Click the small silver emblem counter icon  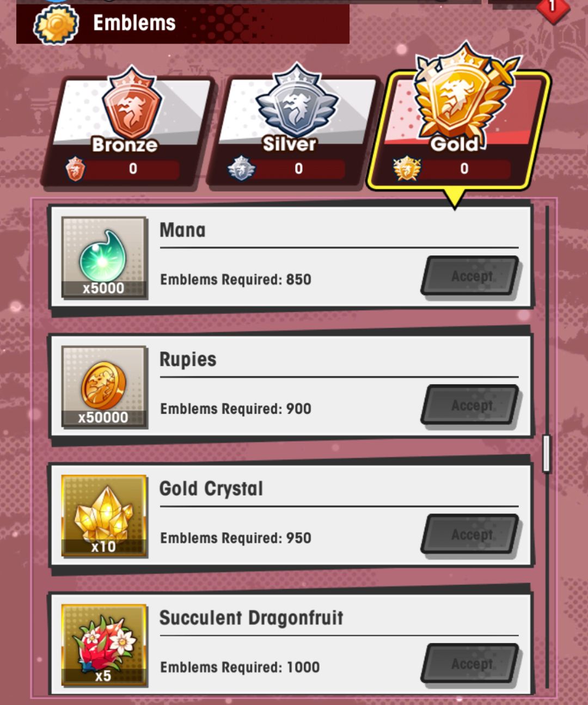tap(241, 169)
